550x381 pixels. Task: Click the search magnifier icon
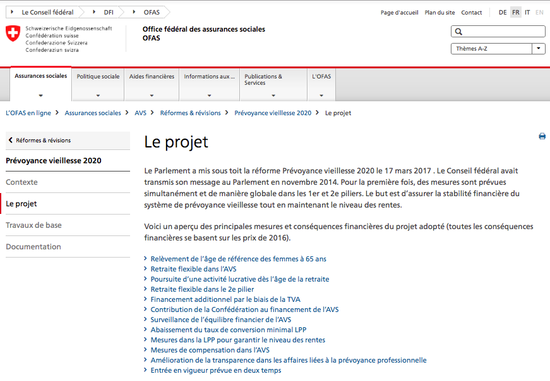458,32
